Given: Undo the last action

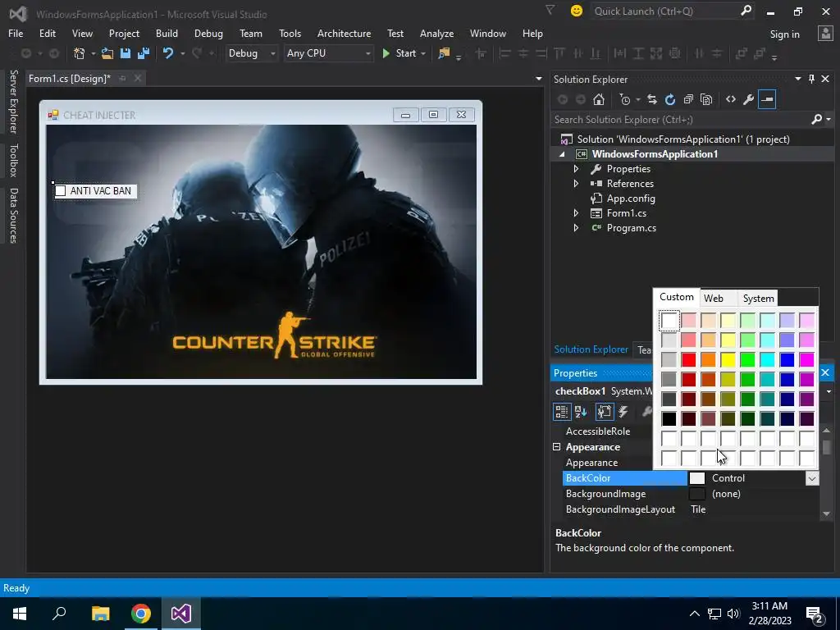Looking at the screenshot, I should coord(168,53).
